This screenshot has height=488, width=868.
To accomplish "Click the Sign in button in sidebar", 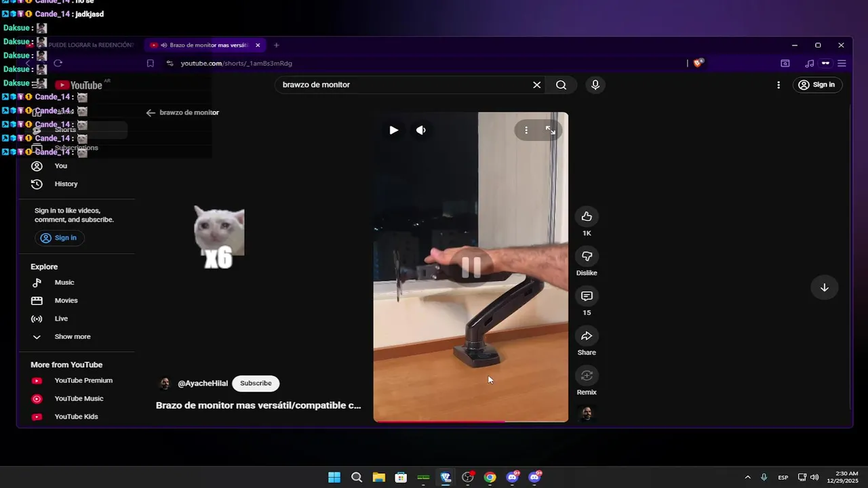I will tap(59, 238).
